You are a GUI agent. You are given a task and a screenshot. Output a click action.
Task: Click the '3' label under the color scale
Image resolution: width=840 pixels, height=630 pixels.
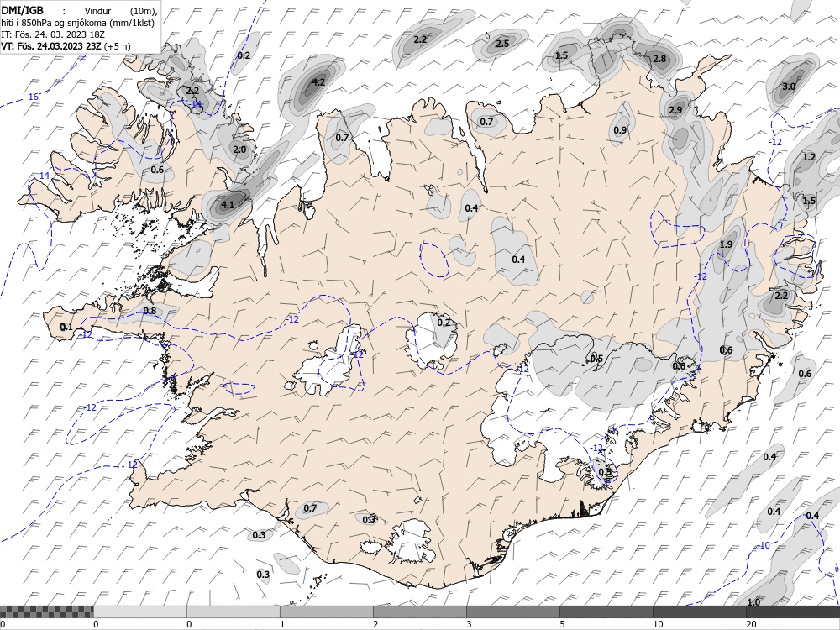(469, 624)
